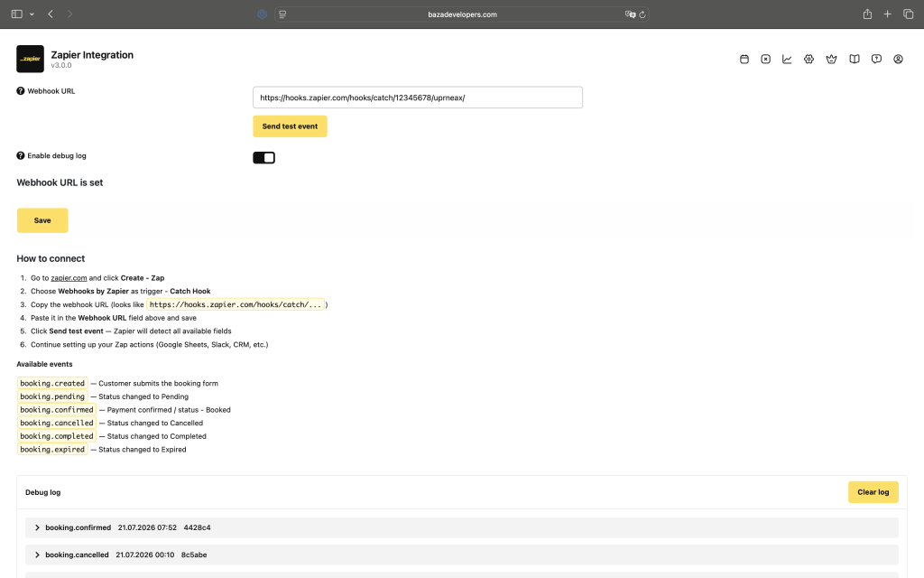The height and width of the screenshot is (578, 924).
Task: Open the settings gear icon
Action: (808, 59)
